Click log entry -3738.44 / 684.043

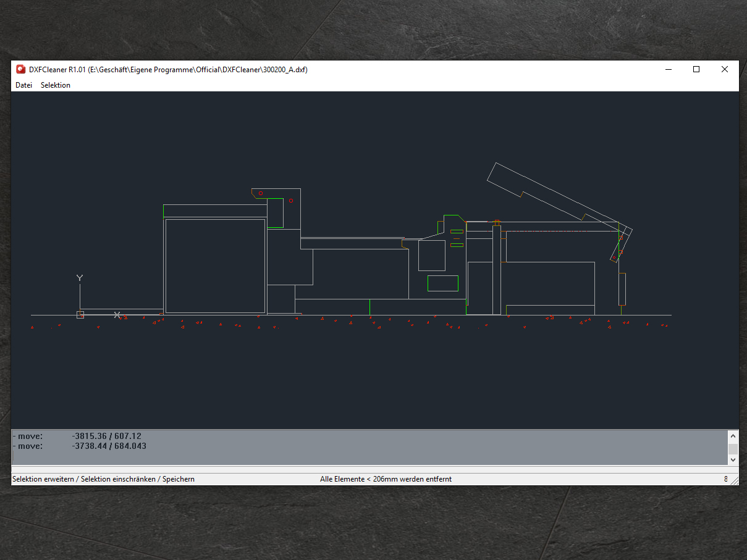pos(109,446)
